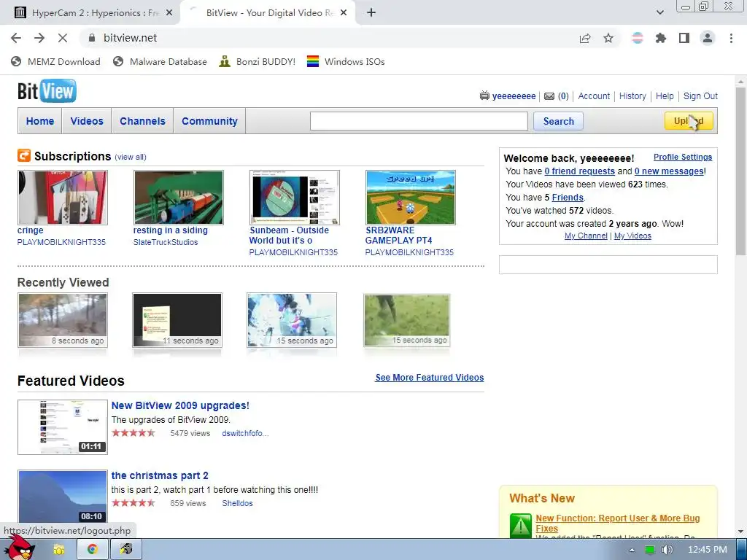Open the inbox envelope icon
The height and width of the screenshot is (560, 747).
[549, 96]
